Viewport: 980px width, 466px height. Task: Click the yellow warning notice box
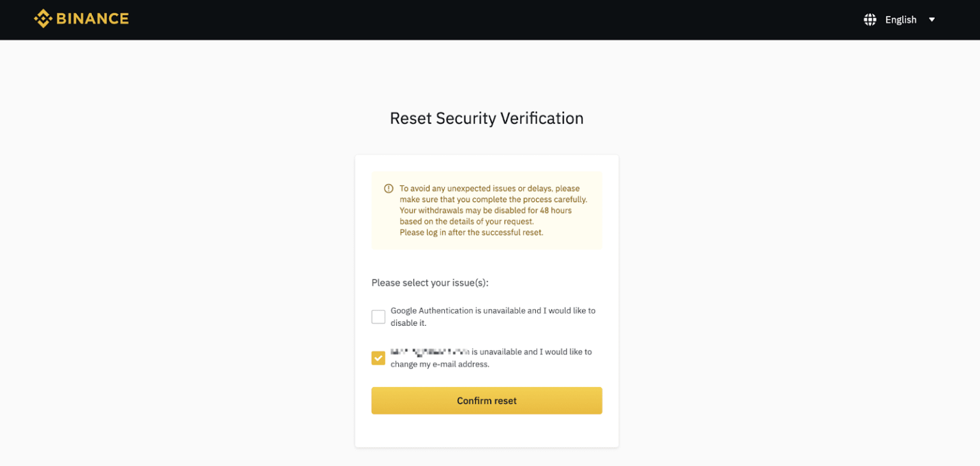(486, 210)
